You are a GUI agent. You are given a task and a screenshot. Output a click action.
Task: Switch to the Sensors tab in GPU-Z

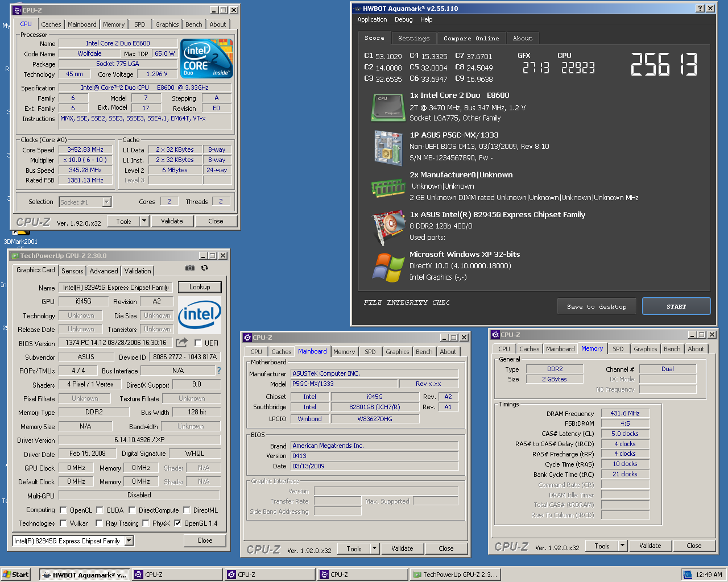[x=73, y=271]
